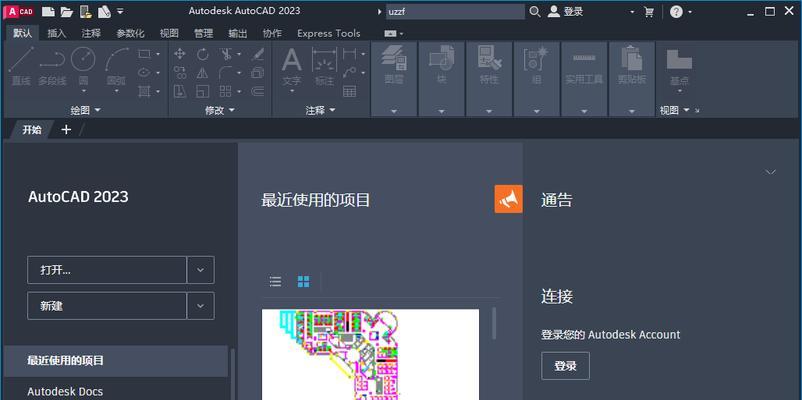Click the plus new drawing tab button
Image resolution: width=802 pixels, height=400 pixels.
pos(66,129)
